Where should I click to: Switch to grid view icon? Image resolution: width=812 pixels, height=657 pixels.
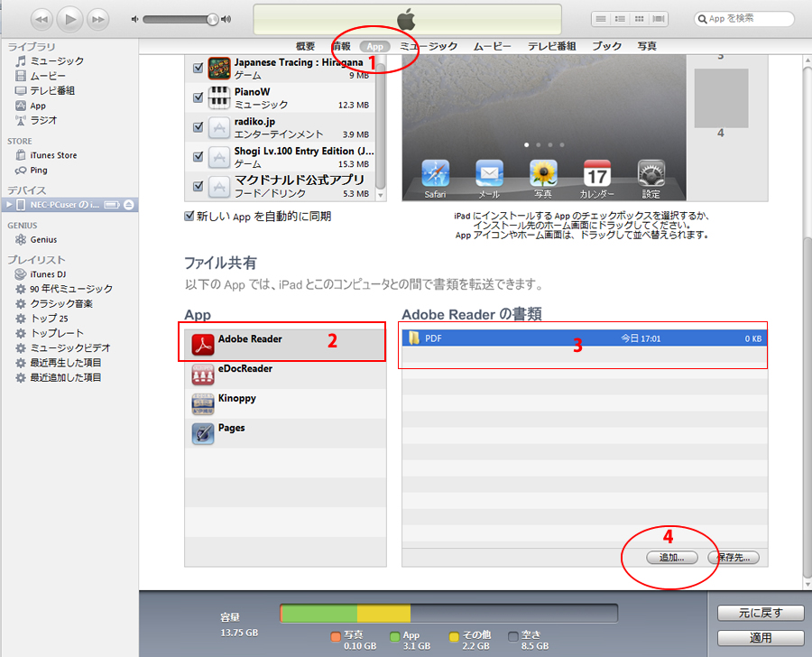(x=639, y=19)
